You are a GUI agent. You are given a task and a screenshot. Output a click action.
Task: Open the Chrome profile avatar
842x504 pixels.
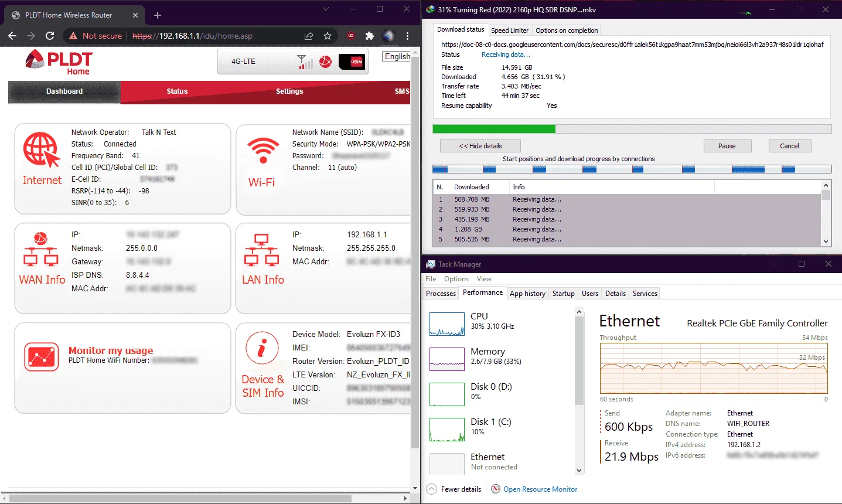(388, 36)
